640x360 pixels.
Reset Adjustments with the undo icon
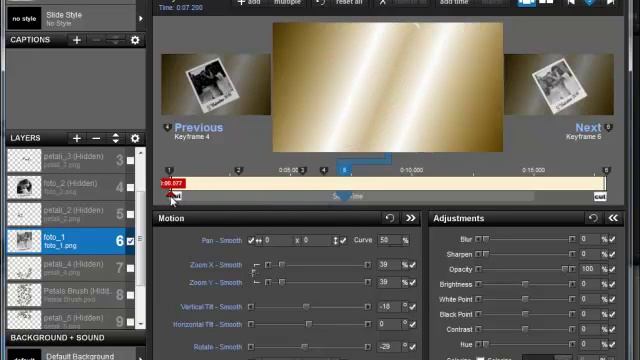point(593,218)
